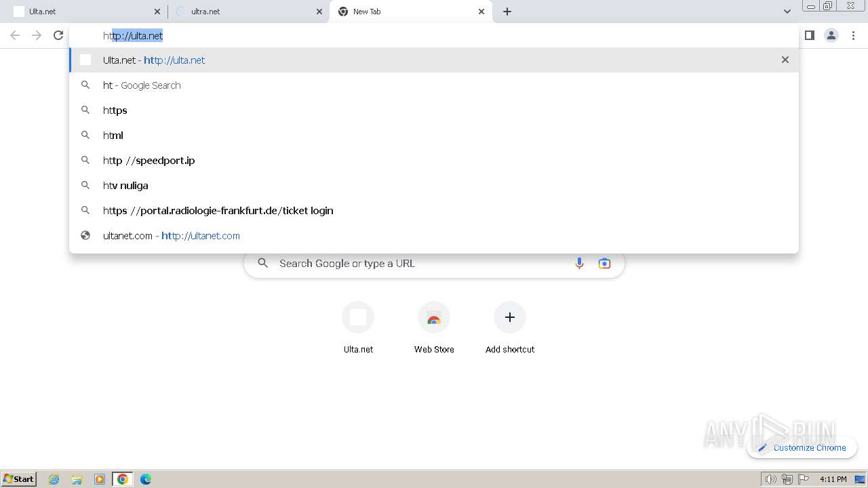The width and height of the screenshot is (868, 488).
Task: Select the 'ht - Google Search' suggestion
Action: coord(434,85)
